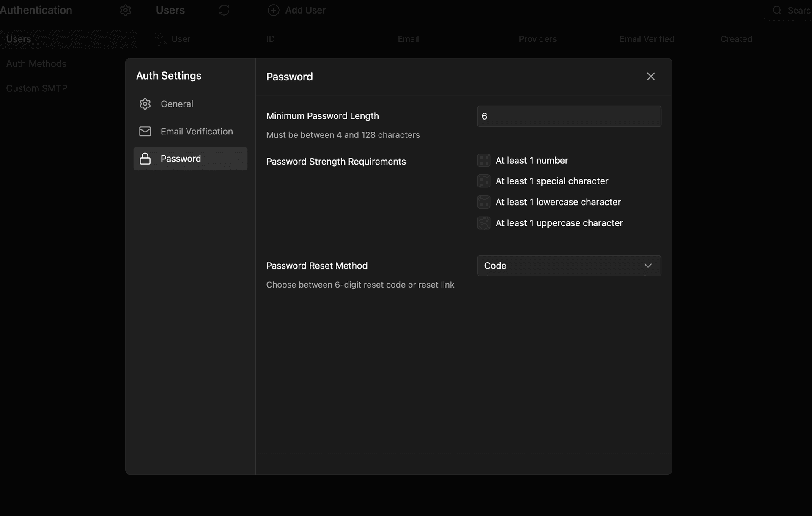
Task: Open Auth Methods in the sidebar
Action: click(36, 63)
